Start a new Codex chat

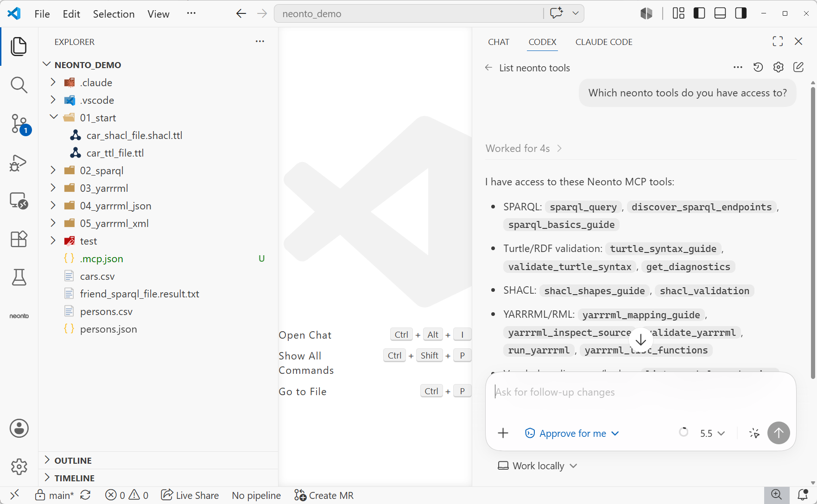(x=798, y=67)
